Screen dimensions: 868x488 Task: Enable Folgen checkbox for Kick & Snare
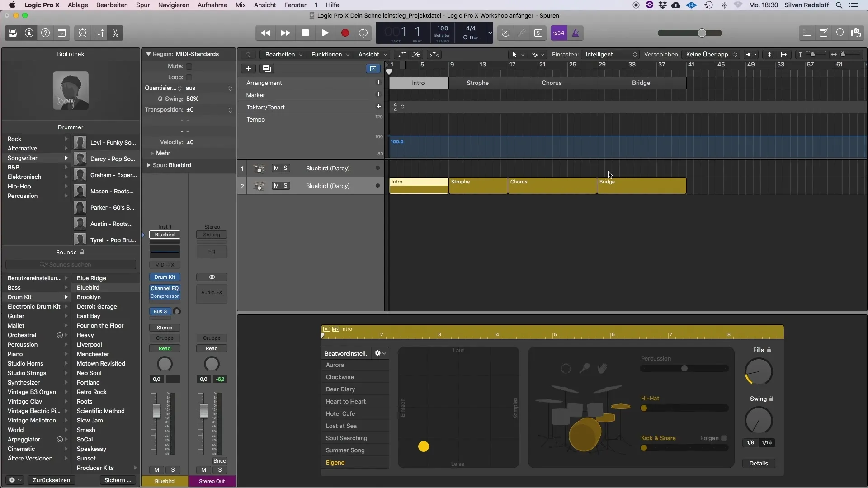[x=724, y=438]
